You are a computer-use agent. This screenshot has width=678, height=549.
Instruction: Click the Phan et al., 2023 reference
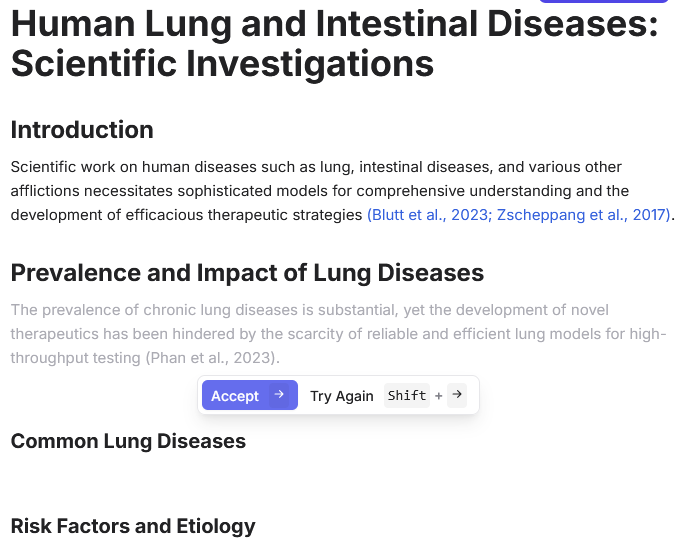211,358
